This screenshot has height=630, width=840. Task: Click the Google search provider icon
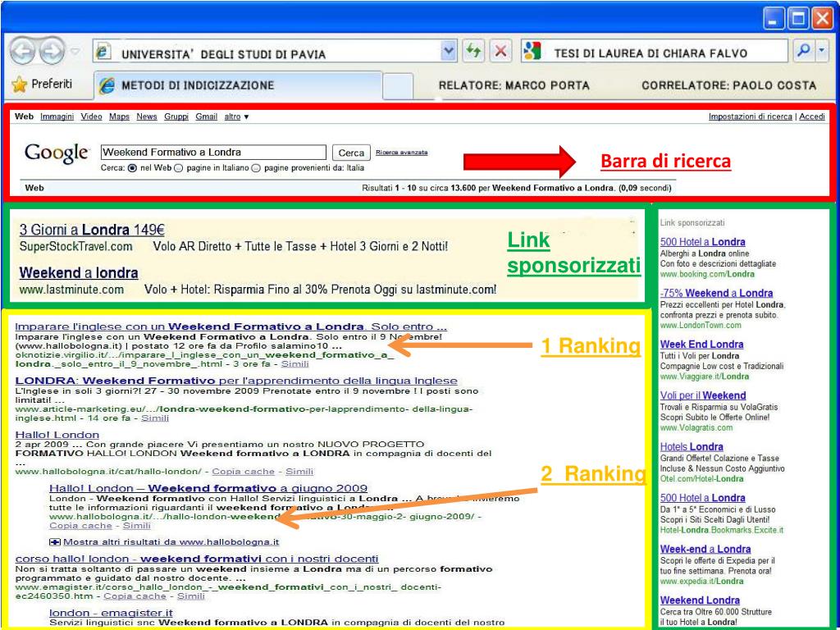(531, 52)
